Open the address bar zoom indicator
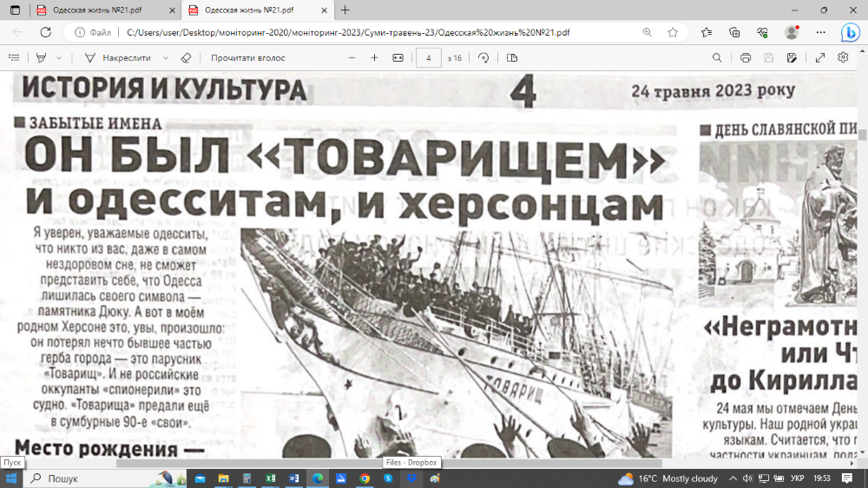The height and width of the screenshot is (488, 868). click(x=648, y=32)
